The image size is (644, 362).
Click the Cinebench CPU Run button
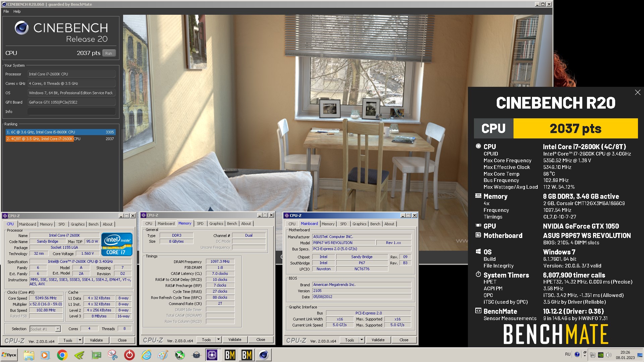(109, 53)
